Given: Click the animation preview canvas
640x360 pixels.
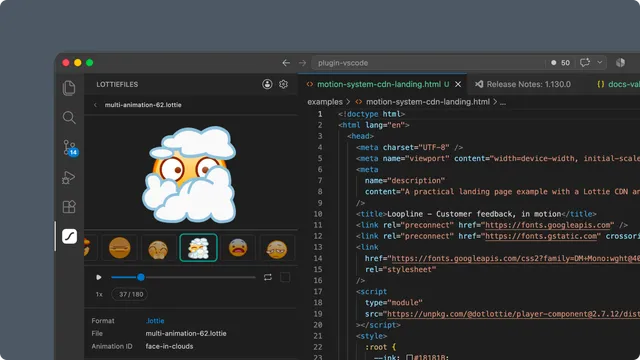Looking at the screenshot, I should click(x=191, y=173).
